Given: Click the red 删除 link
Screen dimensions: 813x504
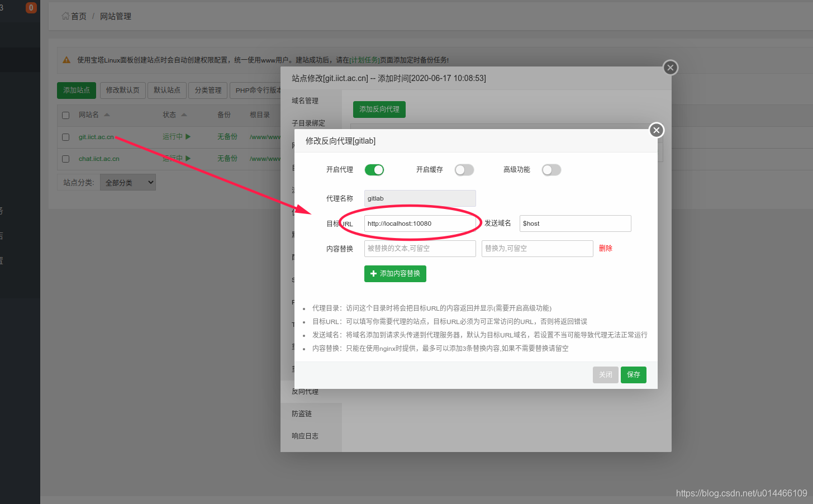Looking at the screenshot, I should point(606,248).
